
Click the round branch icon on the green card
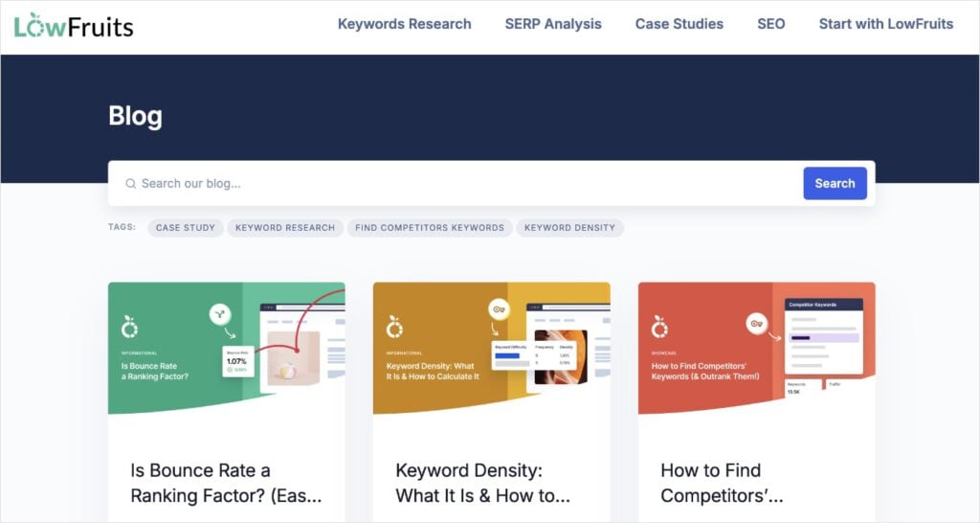pyautogui.click(x=220, y=314)
